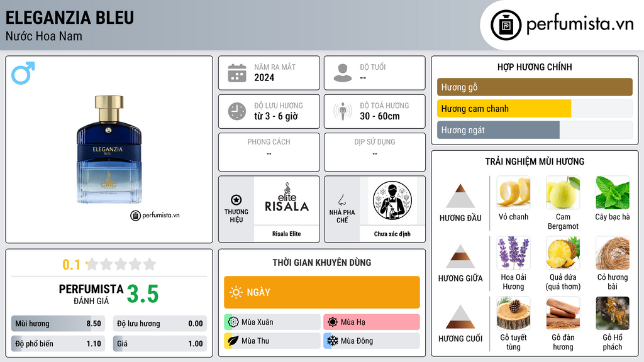The image size is (644, 362).
Task: Click the blue male gender symbol icon
Action: pyautogui.click(x=23, y=73)
